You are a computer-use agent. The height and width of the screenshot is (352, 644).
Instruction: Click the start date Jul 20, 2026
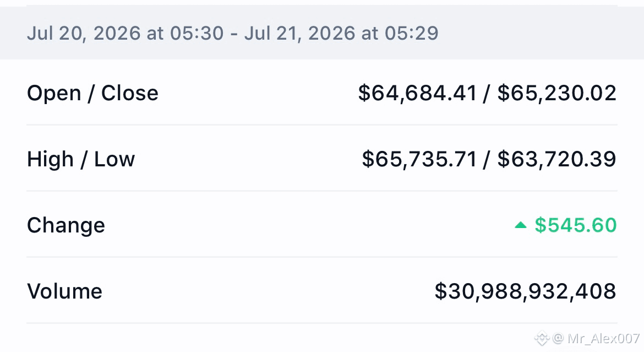pyautogui.click(x=84, y=33)
